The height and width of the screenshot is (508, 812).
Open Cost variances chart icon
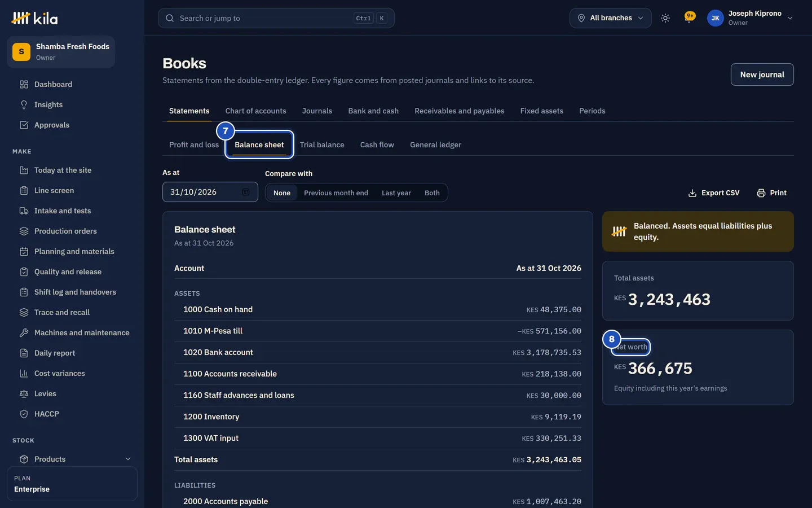pos(24,373)
